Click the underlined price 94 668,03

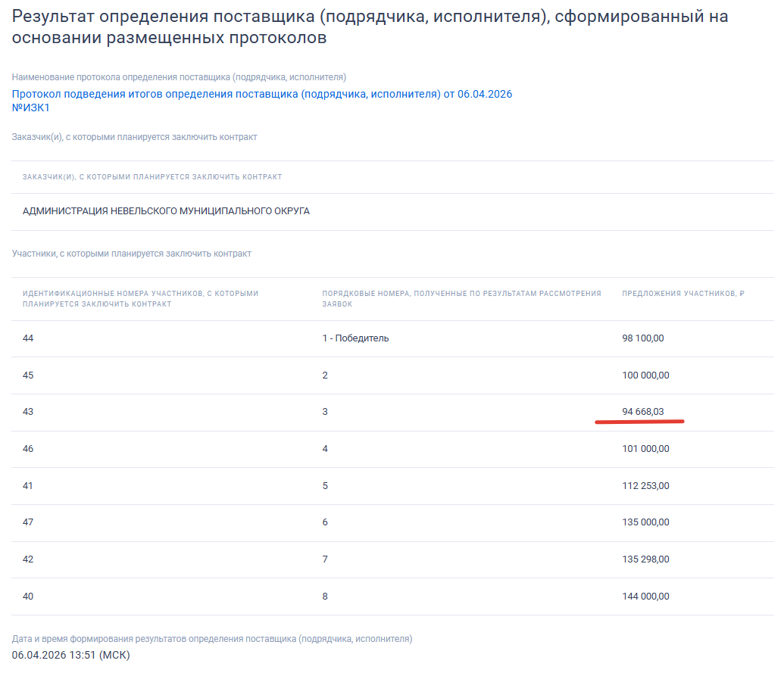[x=639, y=411]
